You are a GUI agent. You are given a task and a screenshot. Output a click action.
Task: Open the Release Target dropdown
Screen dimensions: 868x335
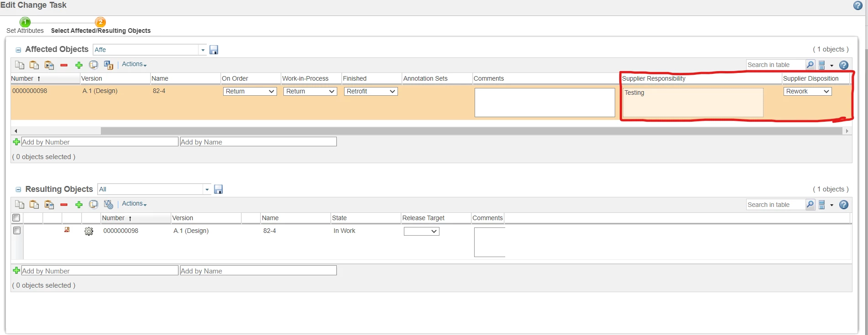[421, 231]
